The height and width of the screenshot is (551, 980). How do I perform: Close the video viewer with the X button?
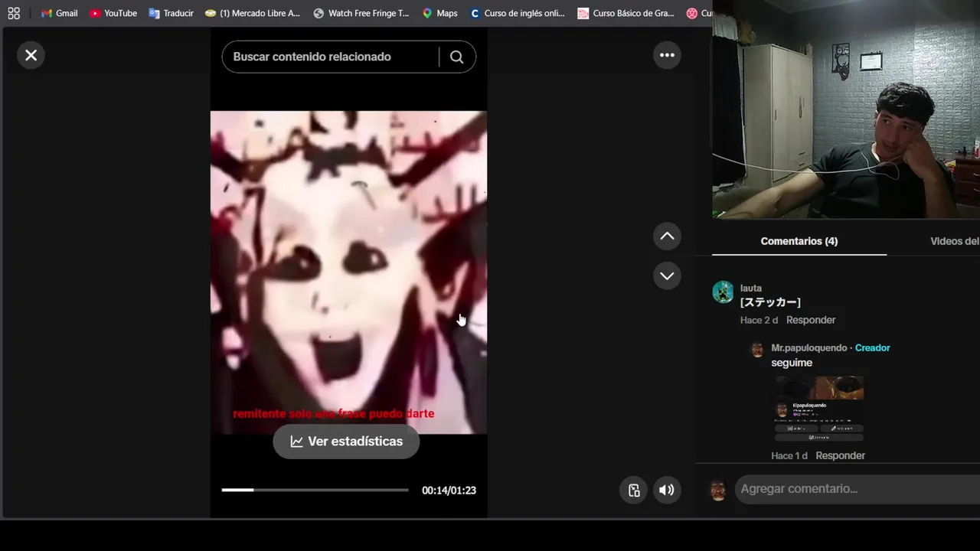click(x=31, y=55)
